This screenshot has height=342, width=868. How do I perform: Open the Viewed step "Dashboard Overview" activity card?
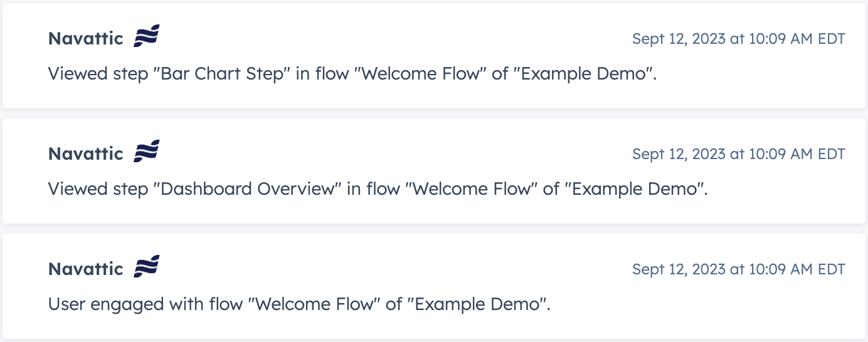[434, 171]
